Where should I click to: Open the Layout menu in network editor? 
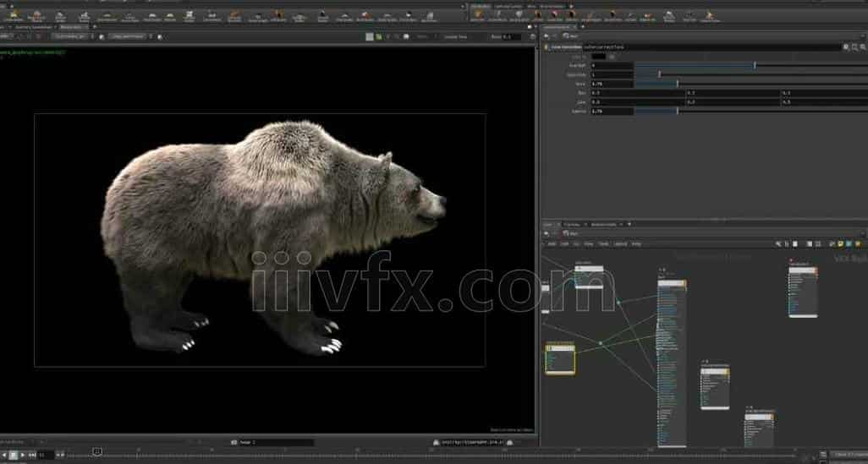(x=620, y=244)
